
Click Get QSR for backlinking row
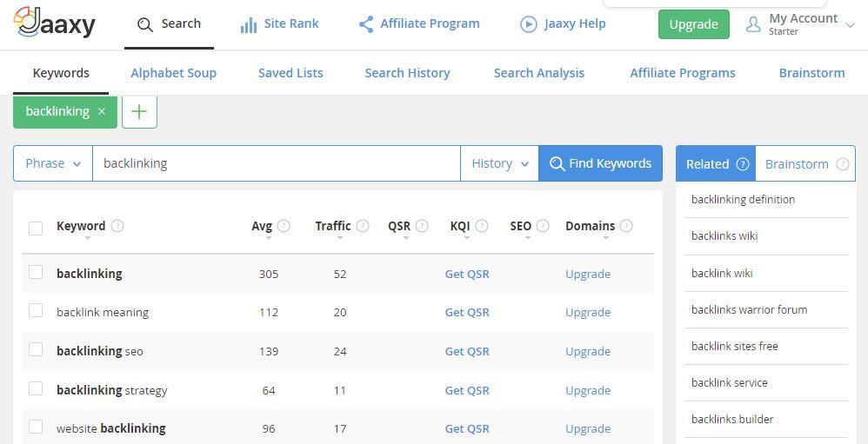tap(467, 275)
